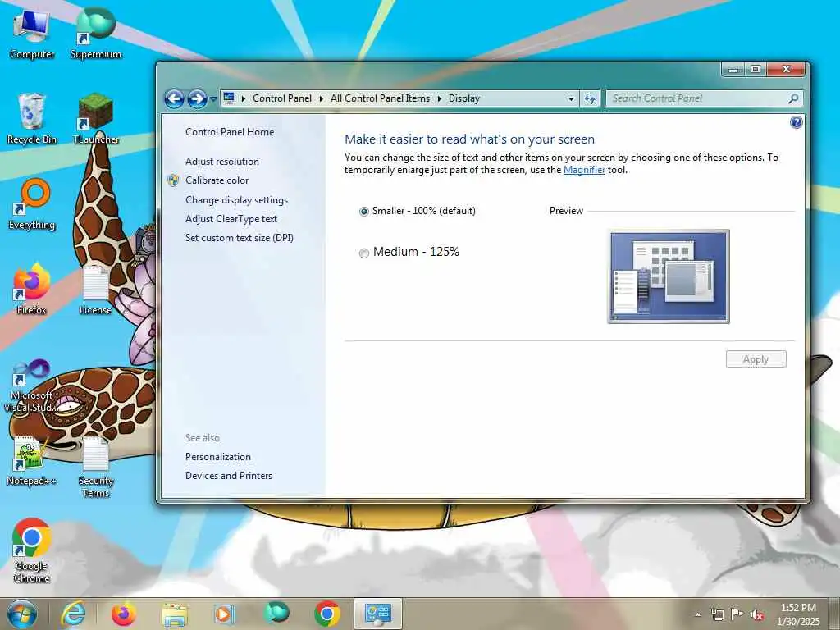This screenshot has height=630, width=840.
Task: Open Change display settings
Action: coord(236,200)
